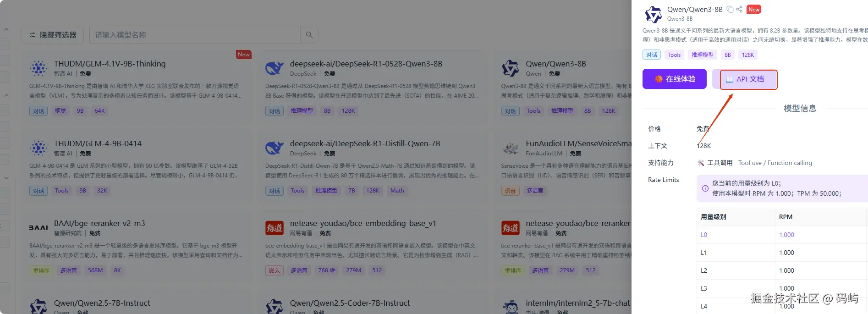Click 对话 tag in detail panel
This screenshot has height=314, width=868.
652,55
